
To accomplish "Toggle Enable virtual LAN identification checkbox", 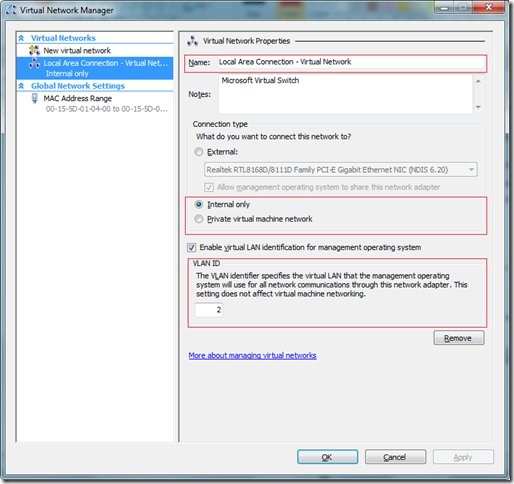I will [191, 247].
